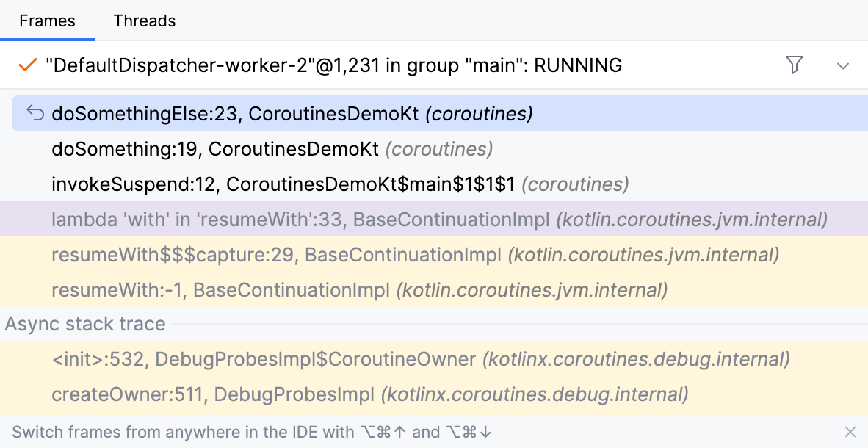The image size is (868, 448).
Task: Collapse the Async stack trace section
Action: [84, 323]
